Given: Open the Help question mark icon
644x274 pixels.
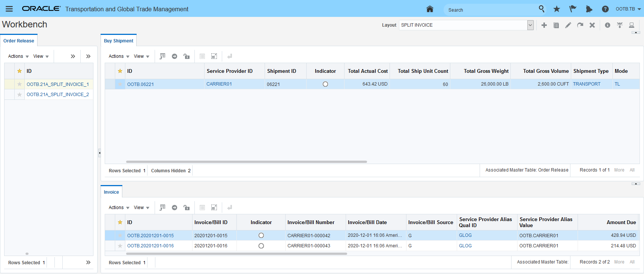Looking at the screenshot, I should [605, 9].
